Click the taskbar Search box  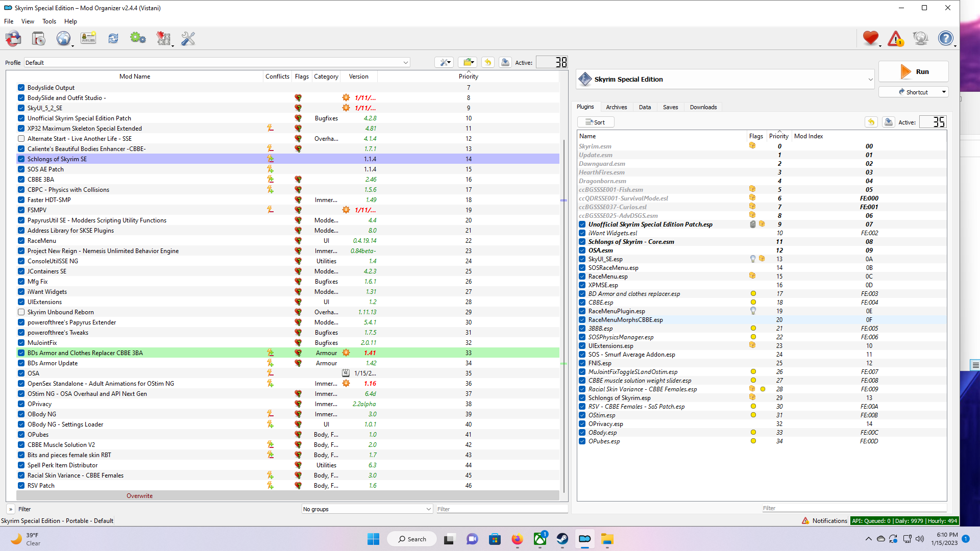click(x=412, y=539)
